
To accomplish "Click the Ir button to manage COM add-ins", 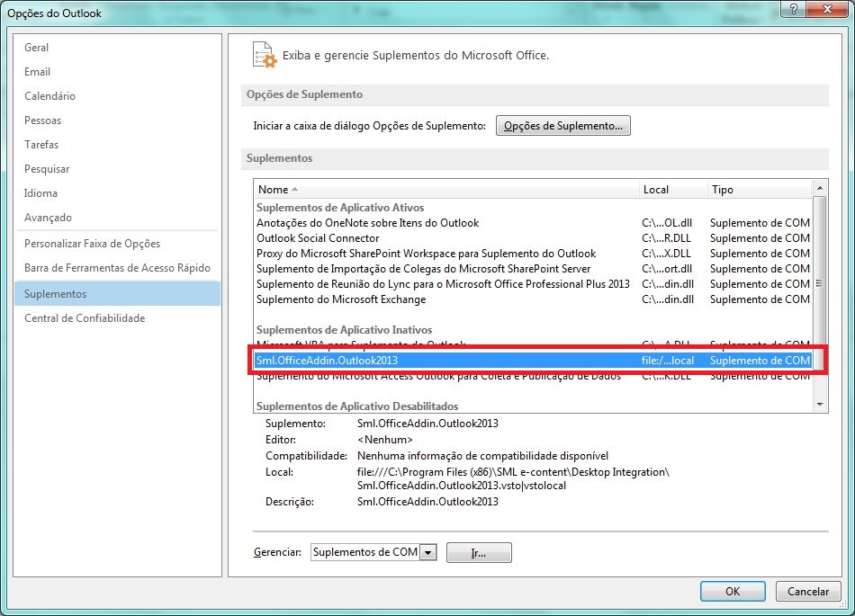I will point(479,552).
